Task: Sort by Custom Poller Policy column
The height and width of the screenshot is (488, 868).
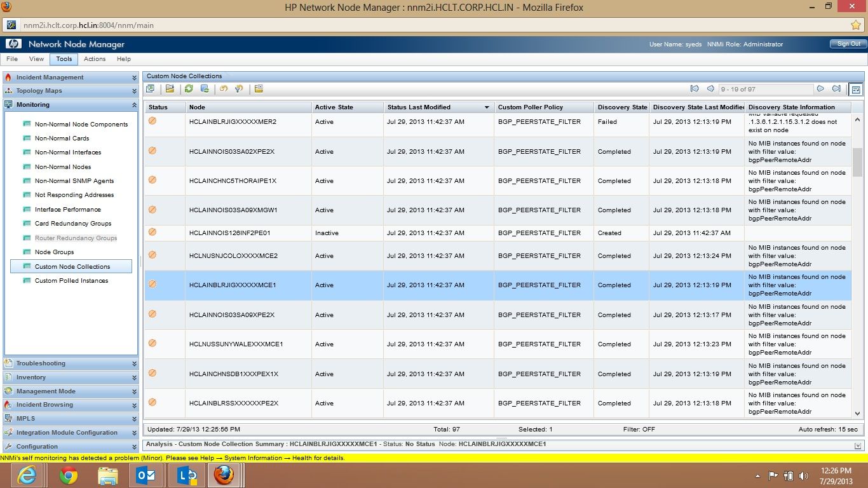Action: [x=545, y=107]
